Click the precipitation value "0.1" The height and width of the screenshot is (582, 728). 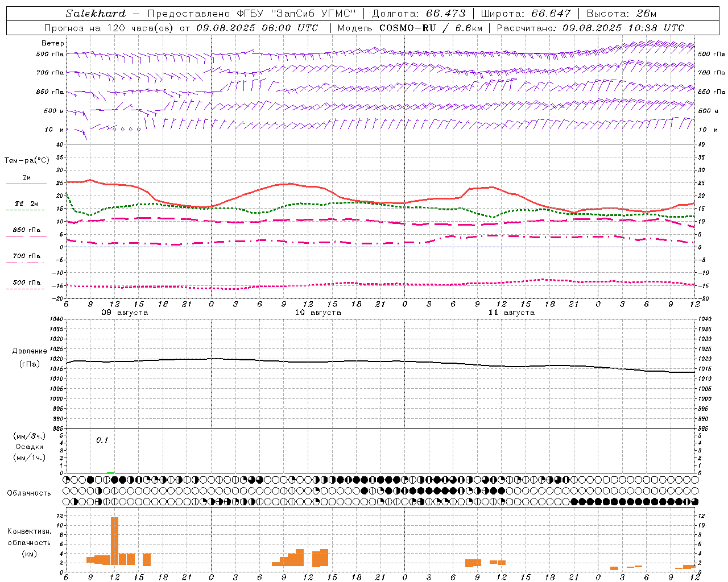coord(102,440)
